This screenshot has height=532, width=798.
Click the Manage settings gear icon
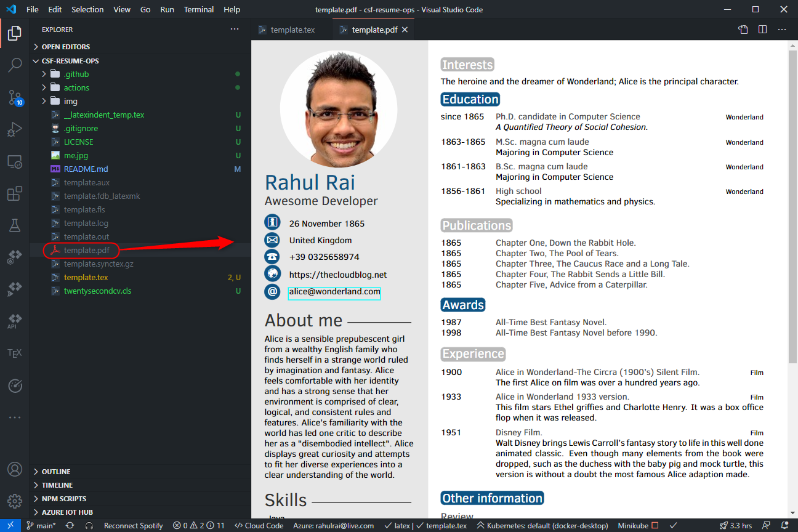point(15,501)
